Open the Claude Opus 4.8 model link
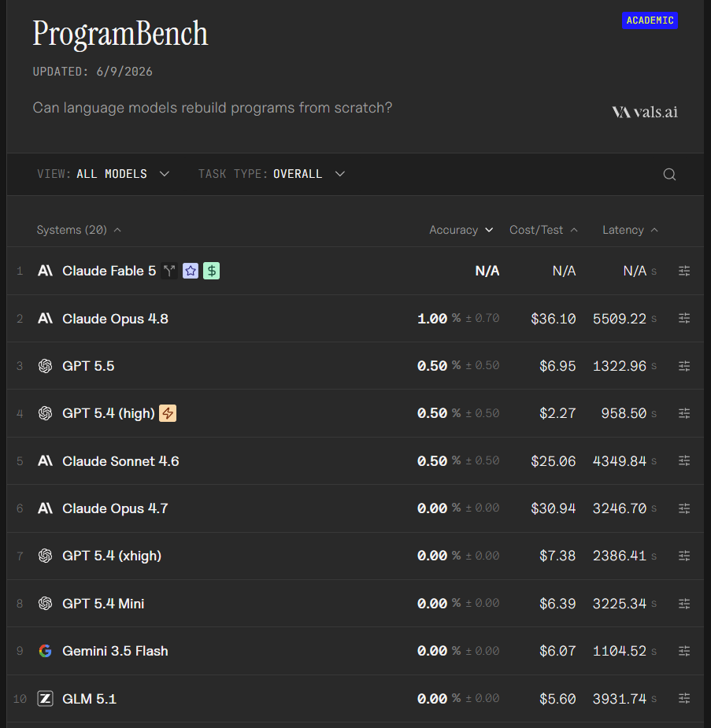The height and width of the screenshot is (728, 711). coord(115,319)
